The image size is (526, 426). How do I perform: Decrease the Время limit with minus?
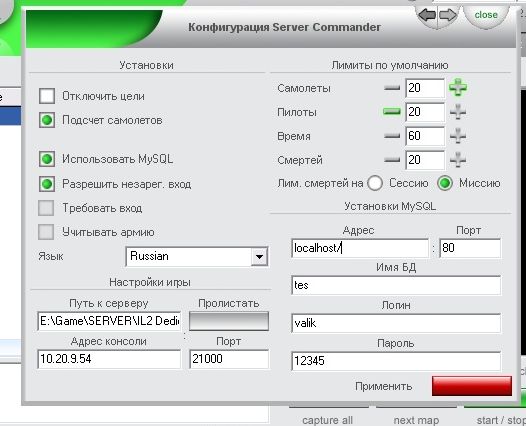point(392,136)
